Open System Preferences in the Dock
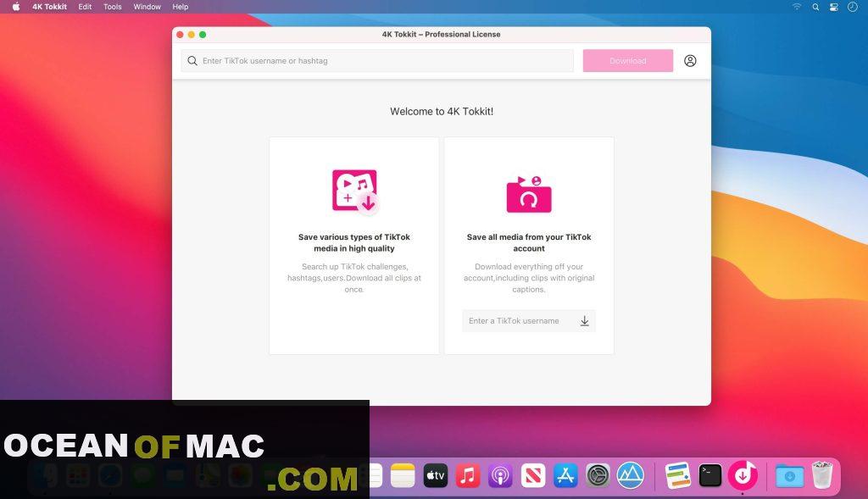Screen dimensions: 868x499 598,475
